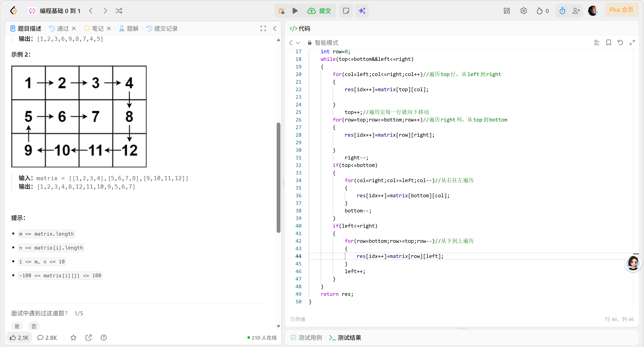Select 是 for the interview question poll

tap(17, 326)
